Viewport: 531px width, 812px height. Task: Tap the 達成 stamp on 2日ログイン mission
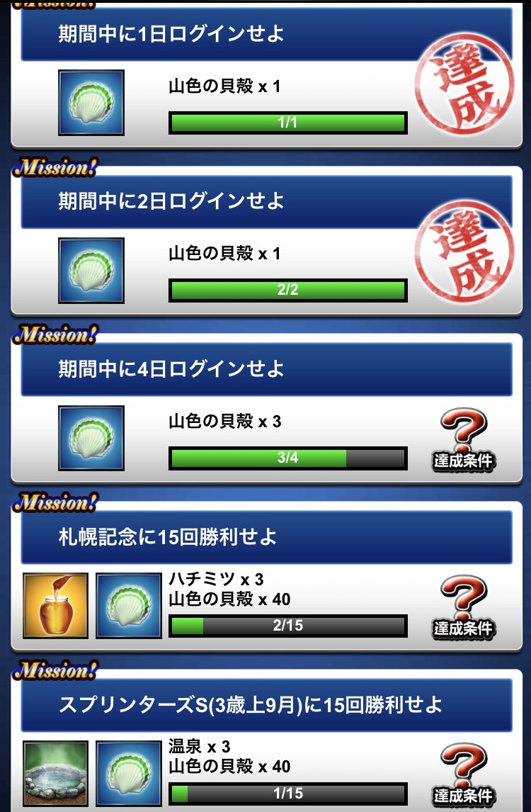[464, 251]
